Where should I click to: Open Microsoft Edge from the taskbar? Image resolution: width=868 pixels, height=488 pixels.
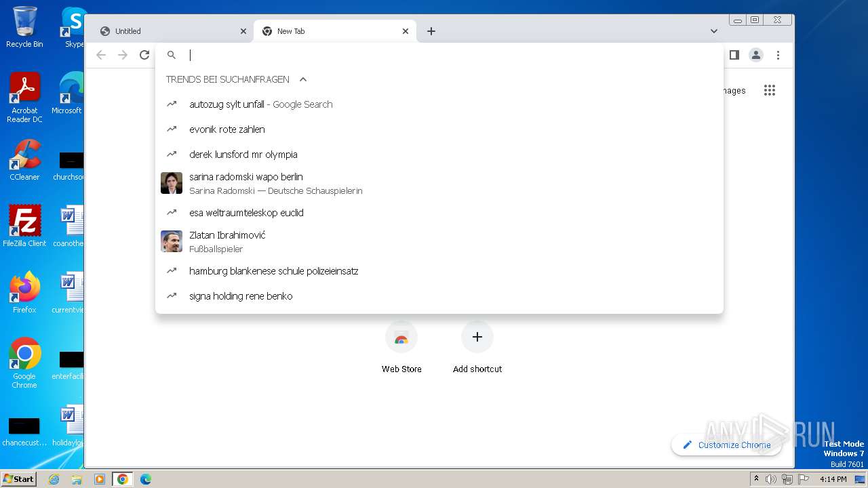click(146, 479)
